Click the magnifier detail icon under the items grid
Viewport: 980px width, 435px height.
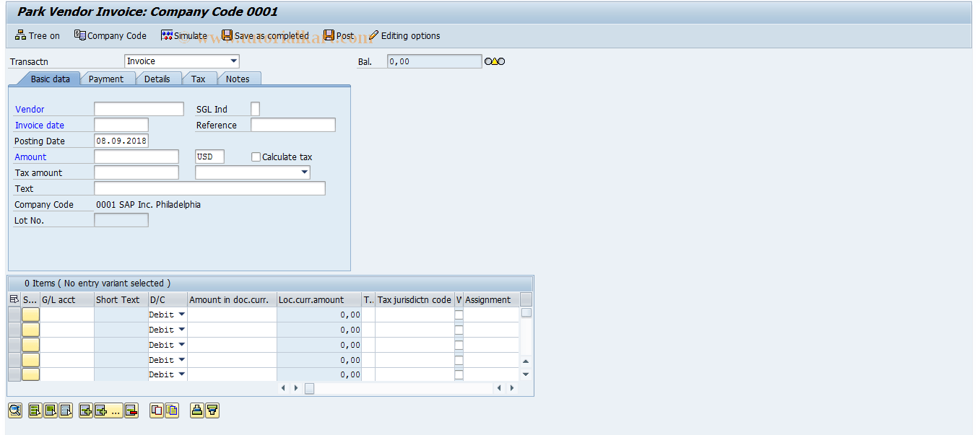point(15,410)
